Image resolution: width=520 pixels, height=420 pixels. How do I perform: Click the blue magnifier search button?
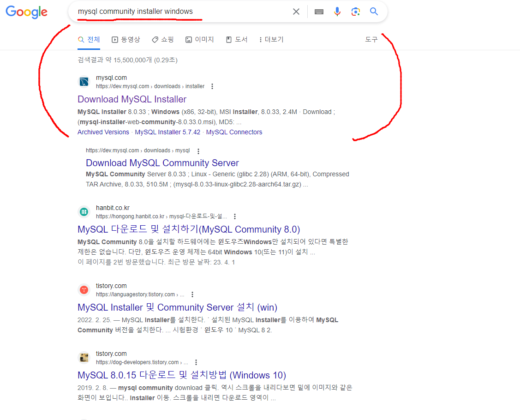tap(374, 12)
